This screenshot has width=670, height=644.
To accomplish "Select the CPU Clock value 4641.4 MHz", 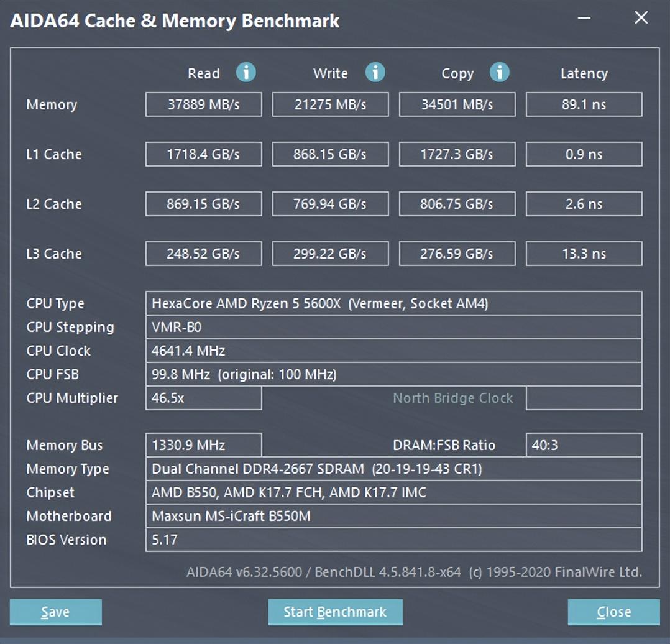I will [x=393, y=350].
